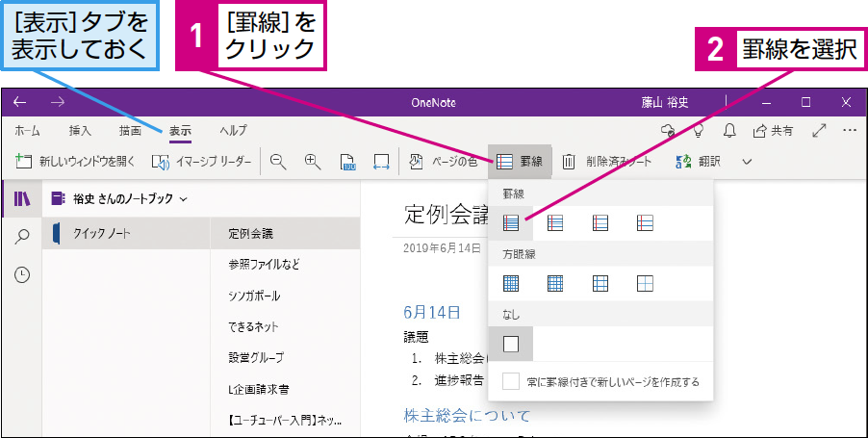Click the 共有 share button
This screenshot has width=868, height=438.
click(x=773, y=131)
